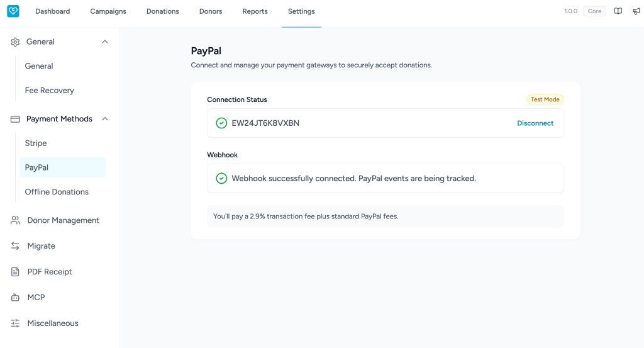Viewport: 644px width, 348px height.
Task: Go to the Dashboard tab
Action: pos(53,11)
